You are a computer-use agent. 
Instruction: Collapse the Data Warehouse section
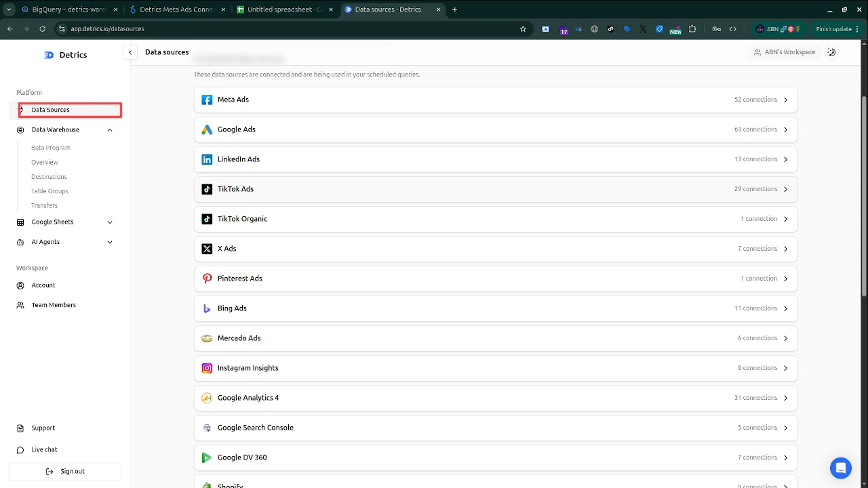coord(110,129)
